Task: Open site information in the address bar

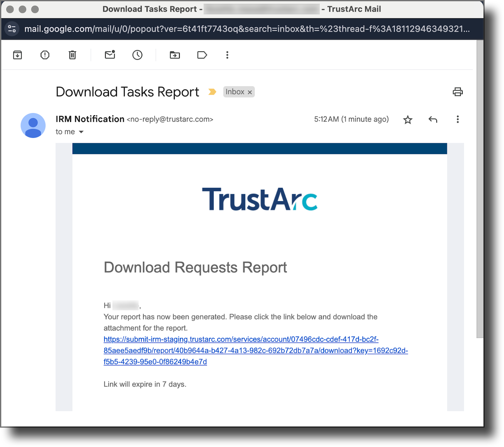Action: pos(12,29)
